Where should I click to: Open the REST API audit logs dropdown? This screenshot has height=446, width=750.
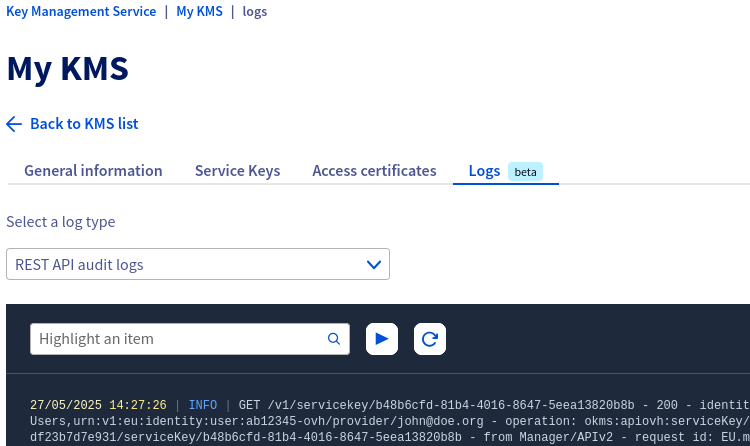(x=197, y=265)
